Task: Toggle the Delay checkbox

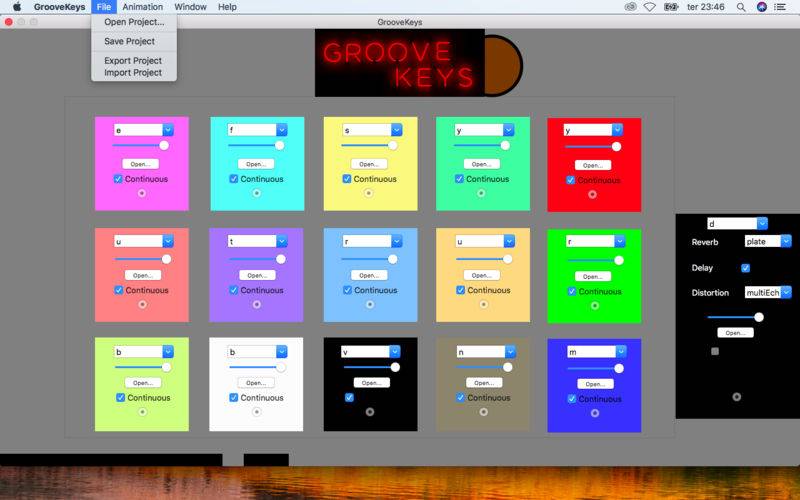Action: (745, 268)
